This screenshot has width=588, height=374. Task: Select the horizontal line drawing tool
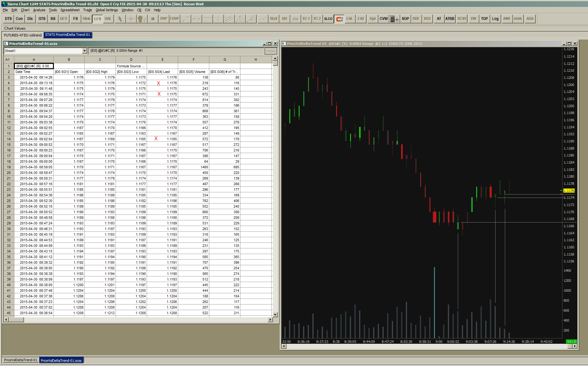(x=207, y=19)
